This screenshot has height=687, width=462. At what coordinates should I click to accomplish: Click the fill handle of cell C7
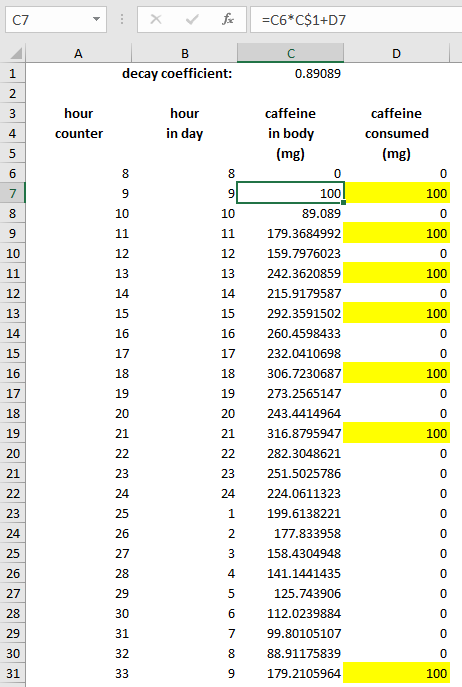344,202
